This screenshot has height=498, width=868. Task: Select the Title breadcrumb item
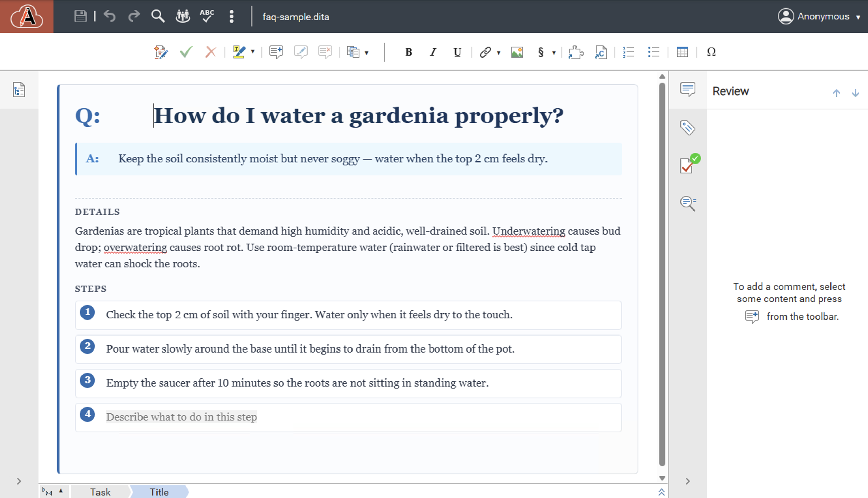pos(159,492)
